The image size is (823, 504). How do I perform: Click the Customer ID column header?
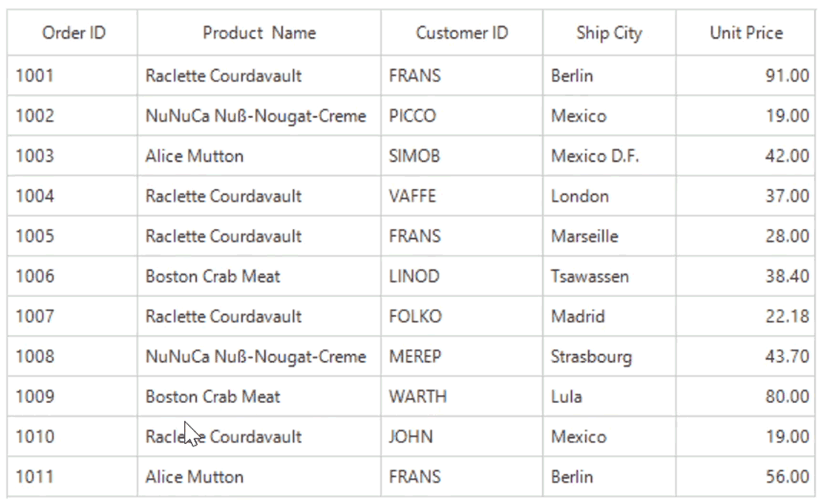462,33
